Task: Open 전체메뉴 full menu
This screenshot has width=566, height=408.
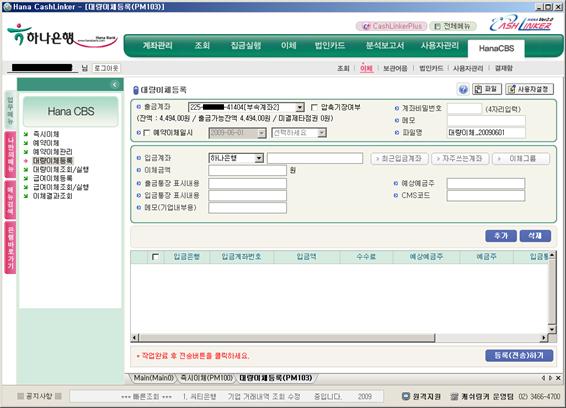Action: [453, 26]
